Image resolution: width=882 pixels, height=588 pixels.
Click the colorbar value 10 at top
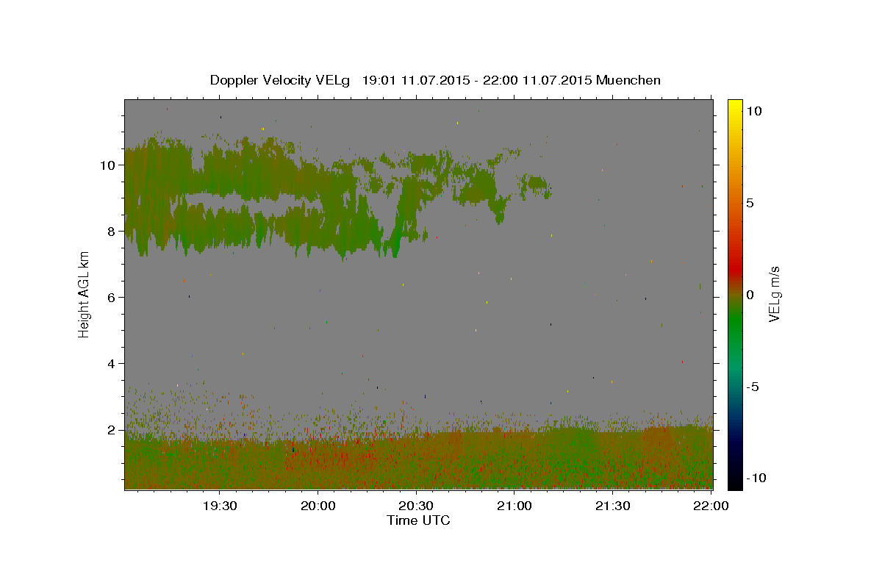pos(755,111)
